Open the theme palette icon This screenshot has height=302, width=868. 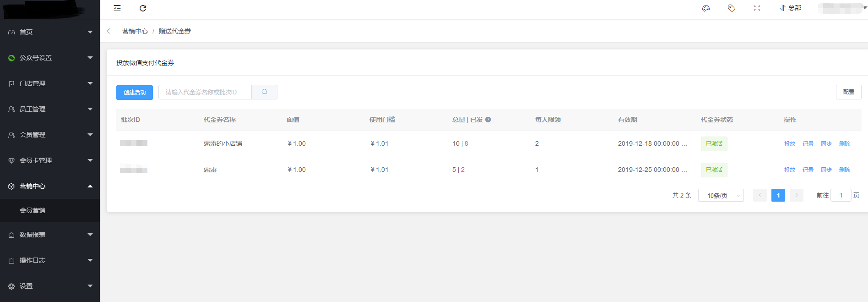(x=706, y=8)
